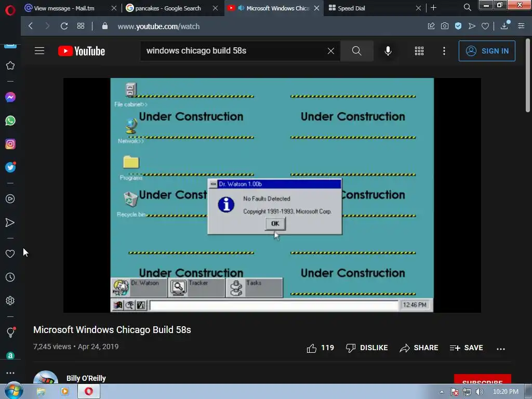Open Instagram in Opera sidebar
This screenshot has height=399, width=532.
click(10, 144)
